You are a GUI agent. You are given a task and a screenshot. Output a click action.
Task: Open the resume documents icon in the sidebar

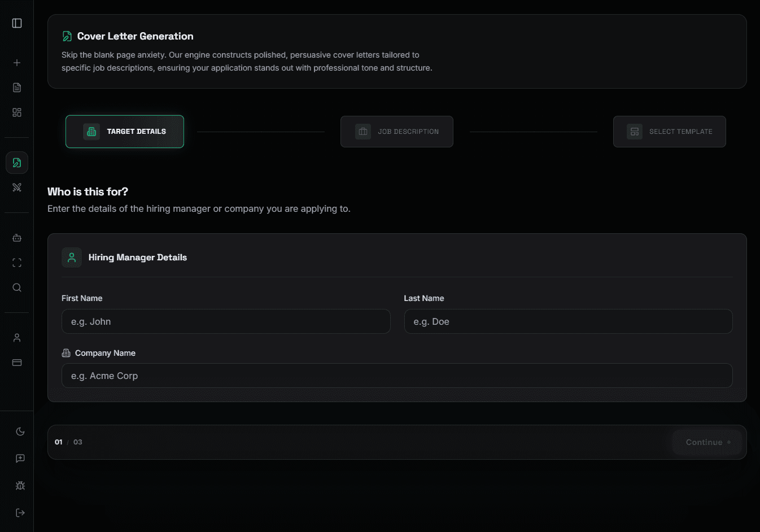coord(16,88)
